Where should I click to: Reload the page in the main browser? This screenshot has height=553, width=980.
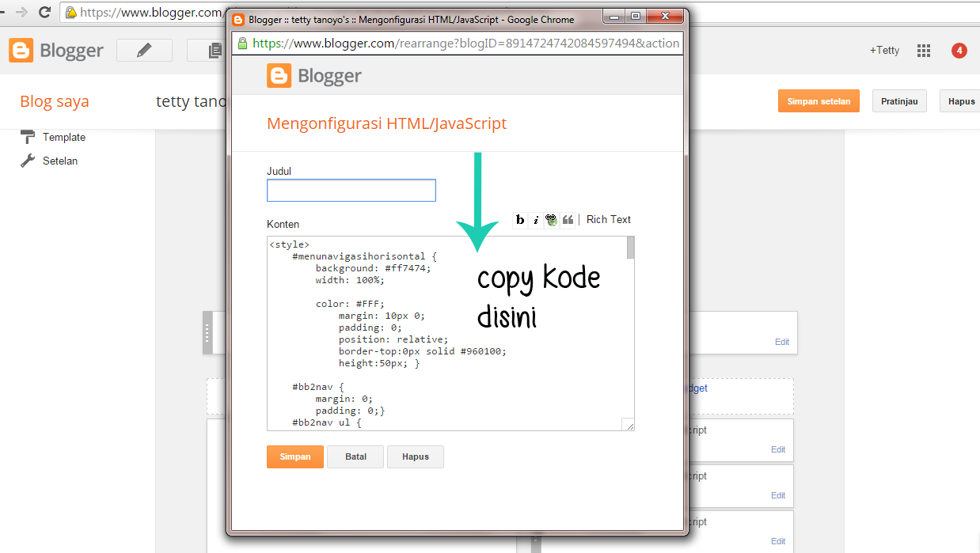[44, 12]
